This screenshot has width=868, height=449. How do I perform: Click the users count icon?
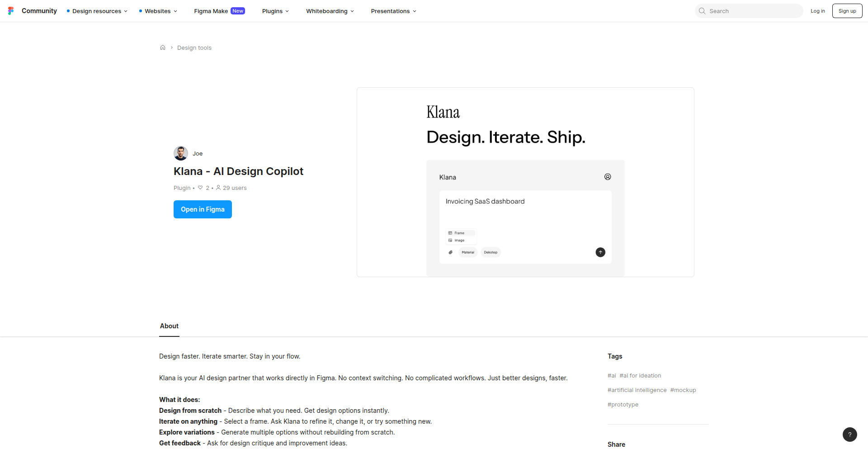pyautogui.click(x=218, y=188)
